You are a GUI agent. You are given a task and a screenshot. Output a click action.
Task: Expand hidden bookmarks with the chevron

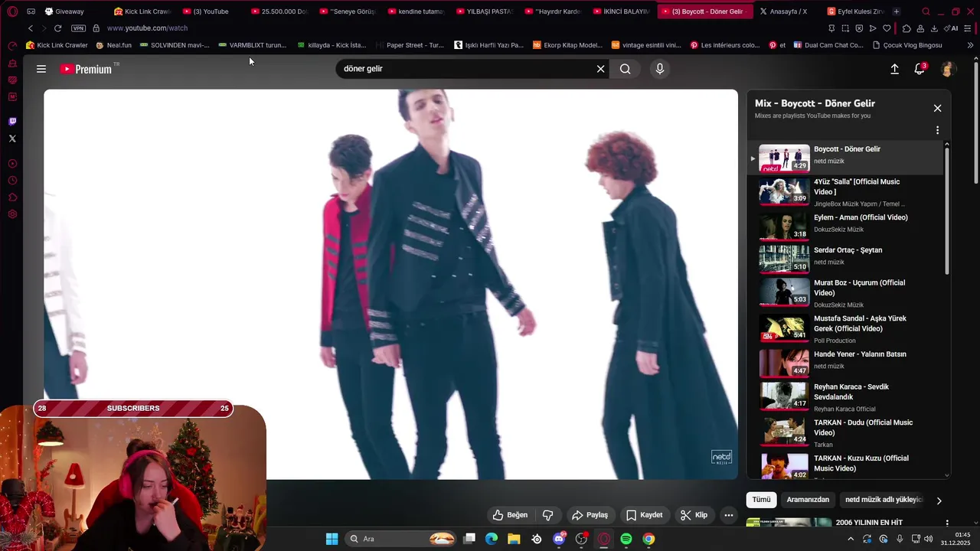(971, 45)
